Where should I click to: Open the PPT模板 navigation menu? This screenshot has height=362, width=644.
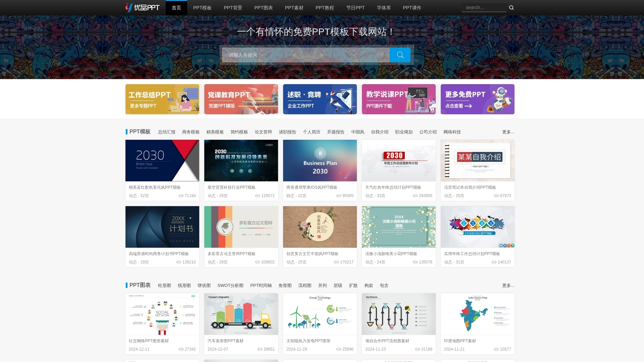[202, 8]
